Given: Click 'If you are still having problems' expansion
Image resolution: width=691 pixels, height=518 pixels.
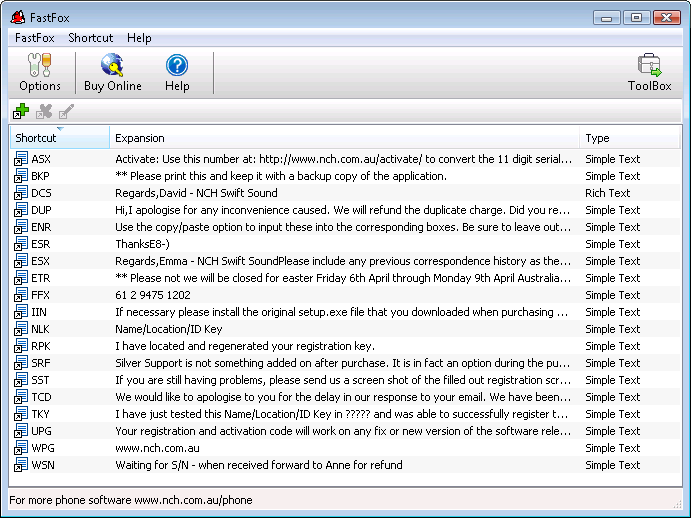Looking at the screenshot, I should coord(343,380).
